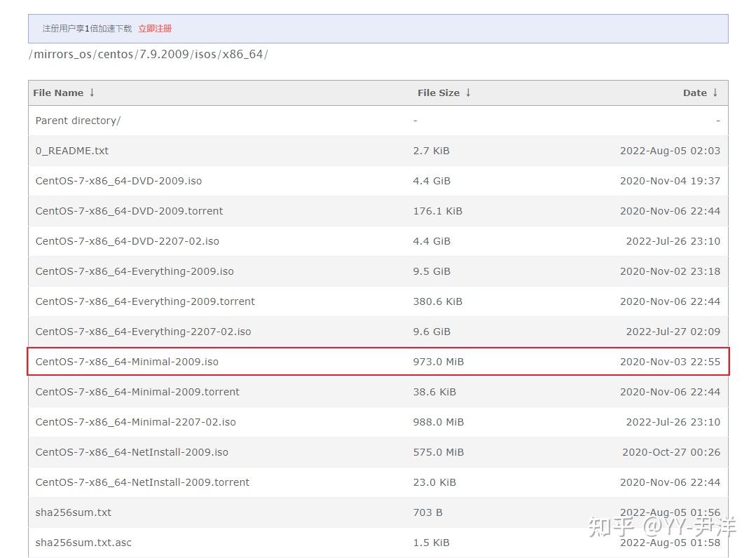This screenshot has height=558, width=756.
Task: Click date 2022-Aug-05 01:58
Action: tap(670, 543)
